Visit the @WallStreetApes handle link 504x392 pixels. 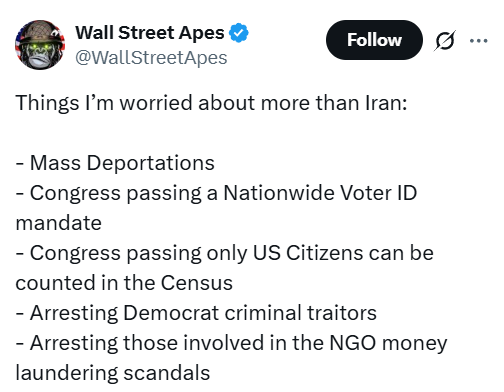151,58
